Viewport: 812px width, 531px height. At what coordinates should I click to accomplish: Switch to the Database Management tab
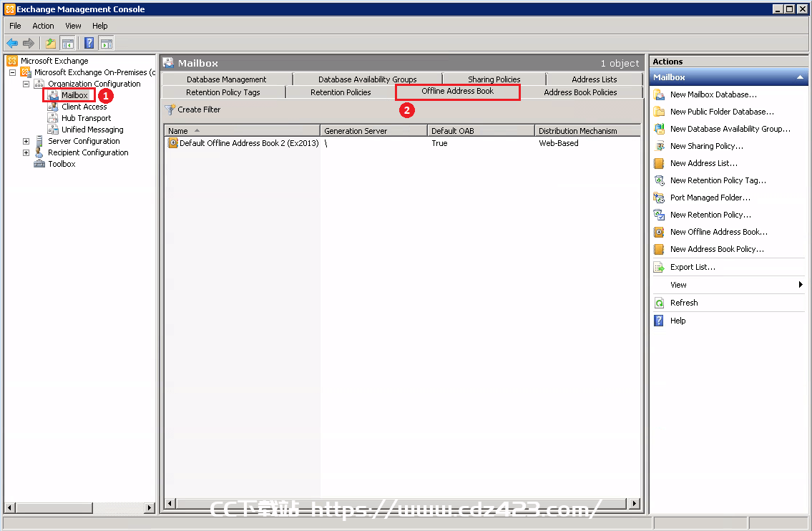click(227, 79)
